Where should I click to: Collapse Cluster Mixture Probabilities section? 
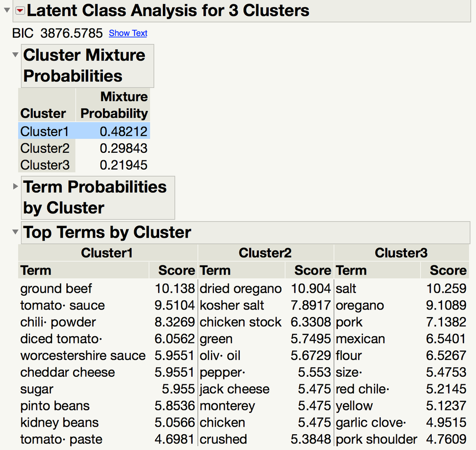(x=15, y=55)
